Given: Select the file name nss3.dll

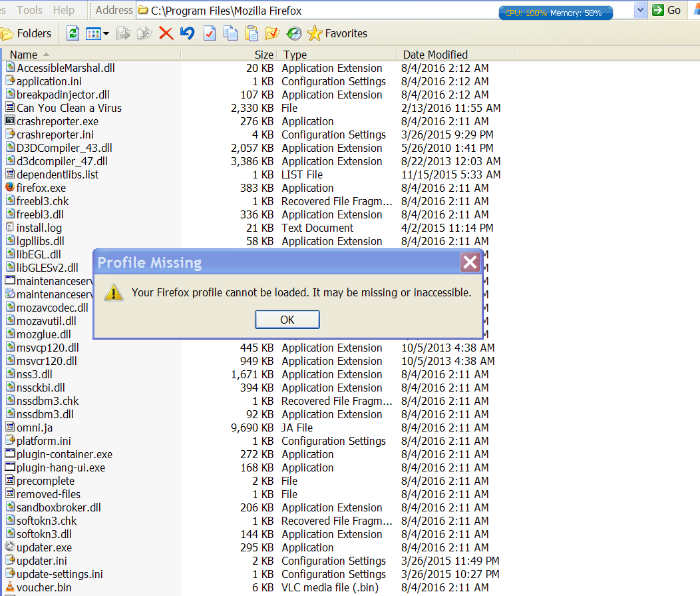Looking at the screenshot, I should pos(35,374).
